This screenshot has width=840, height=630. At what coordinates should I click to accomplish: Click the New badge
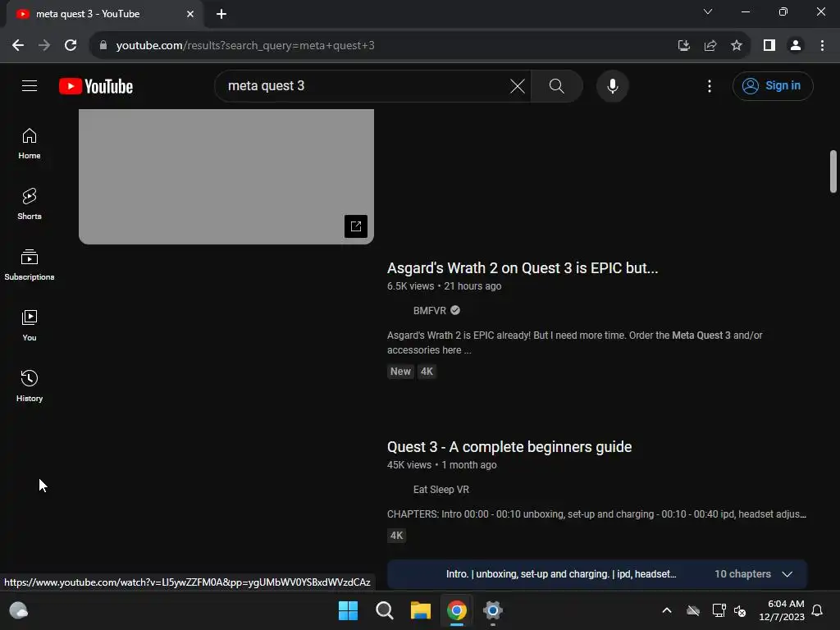pyautogui.click(x=400, y=372)
